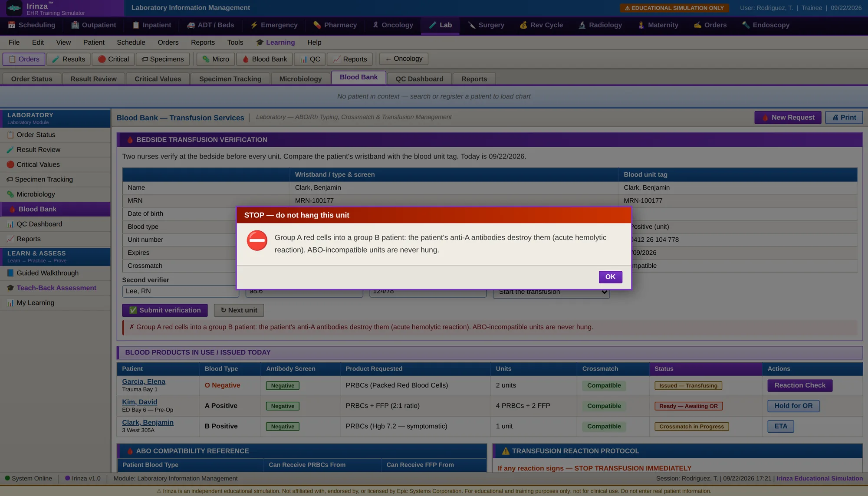Open the Reports menu in menu bar
The height and width of the screenshot is (496, 868).
pos(203,43)
